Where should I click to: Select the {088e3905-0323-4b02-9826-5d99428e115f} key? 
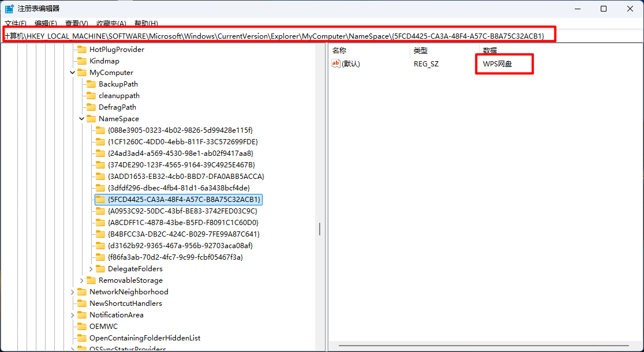point(180,130)
